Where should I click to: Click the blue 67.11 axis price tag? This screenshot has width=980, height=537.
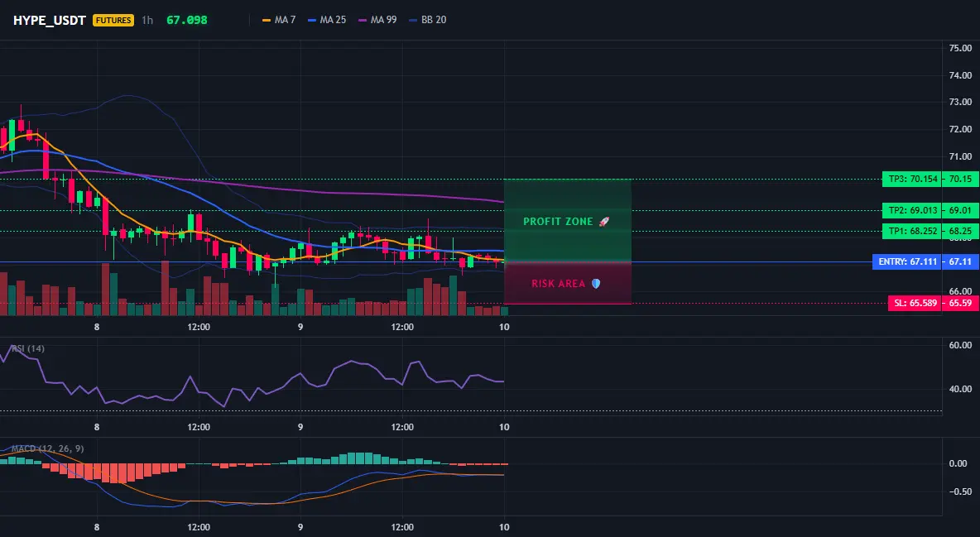pos(961,262)
